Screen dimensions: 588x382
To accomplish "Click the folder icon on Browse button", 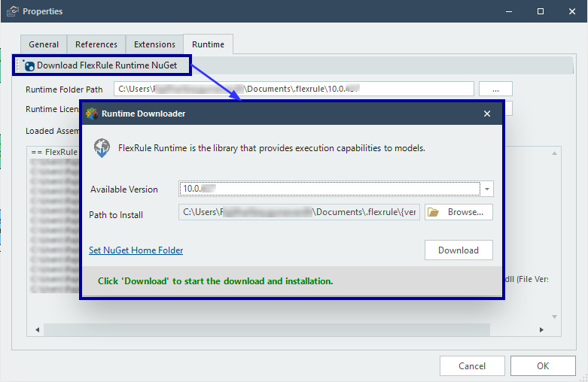I will [x=433, y=212].
